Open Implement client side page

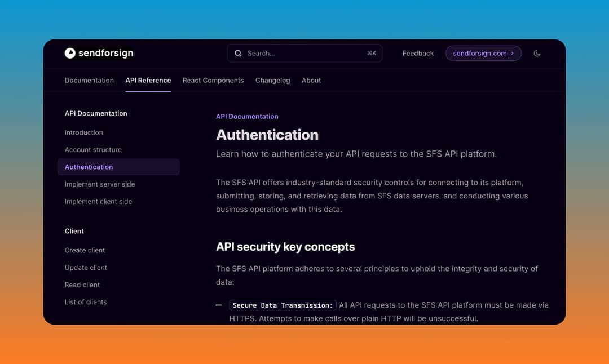[98, 201]
